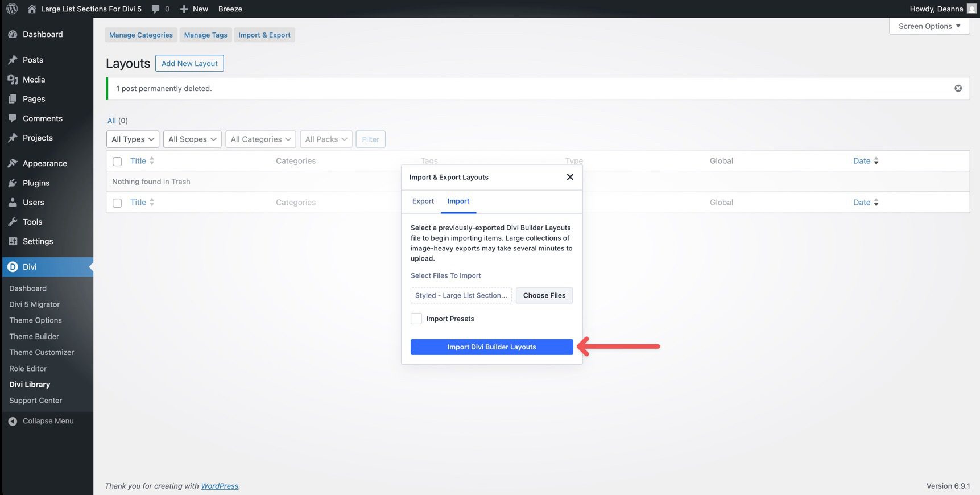Open Manage Tags tab
980x495 pixels.
pos(206,35)
